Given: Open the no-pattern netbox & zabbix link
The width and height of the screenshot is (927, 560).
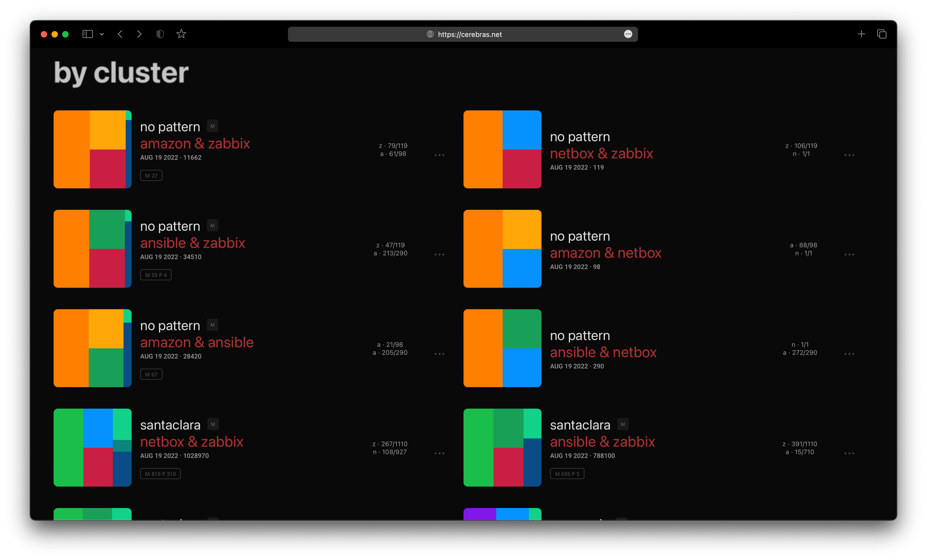Looking at the screenshot, I should pyautogui.click(x=601, y=154).
